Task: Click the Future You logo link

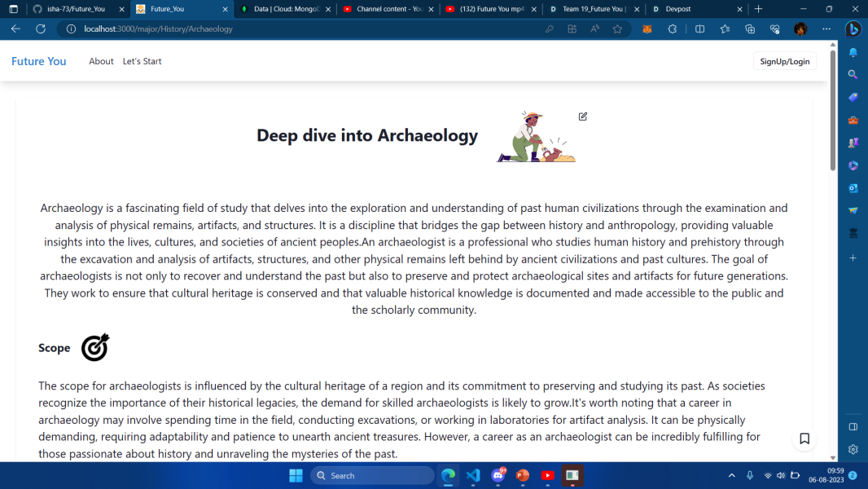Action: pos(39,61)
